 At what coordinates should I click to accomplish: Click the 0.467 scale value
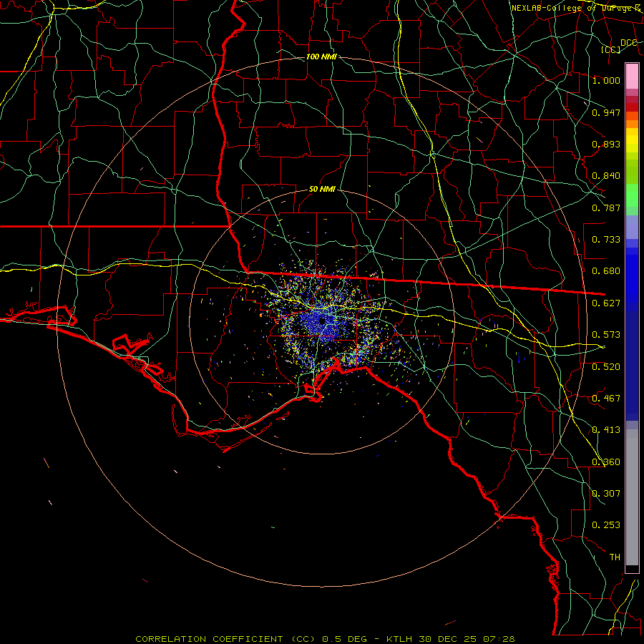point(606,398)
